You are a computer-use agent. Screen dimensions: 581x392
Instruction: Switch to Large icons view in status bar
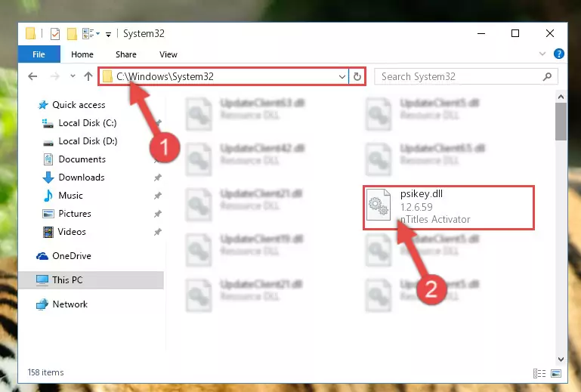pyautogui.click(x=556, y=373)
